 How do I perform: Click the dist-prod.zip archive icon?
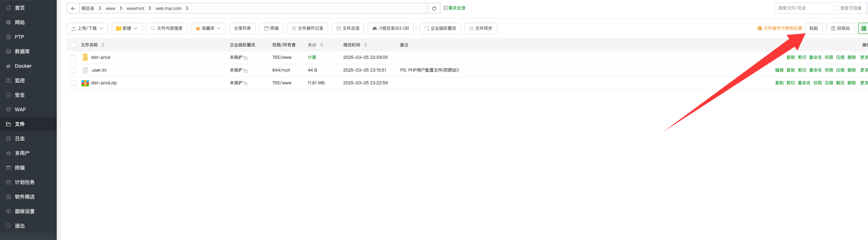click(85, 83)
